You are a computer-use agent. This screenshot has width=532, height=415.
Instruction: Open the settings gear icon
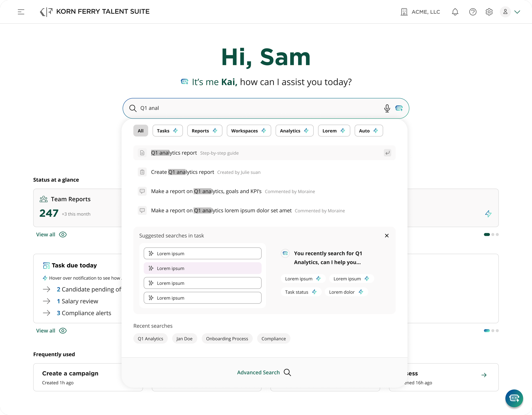tap(489, 12)
